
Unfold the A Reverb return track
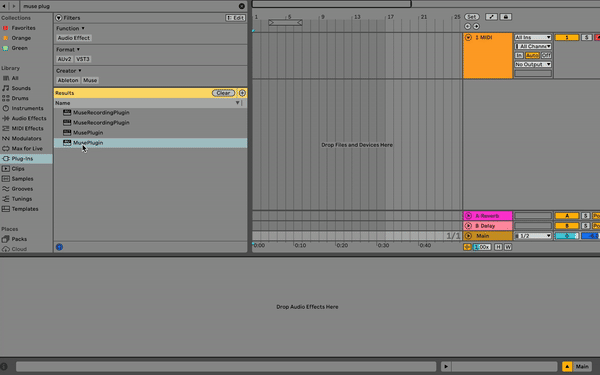[468, 216]
